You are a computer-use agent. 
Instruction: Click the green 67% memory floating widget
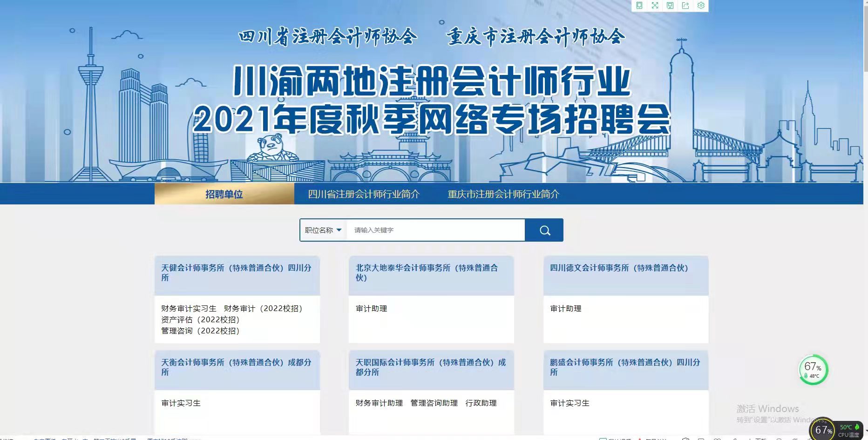[x=813, y=370]
